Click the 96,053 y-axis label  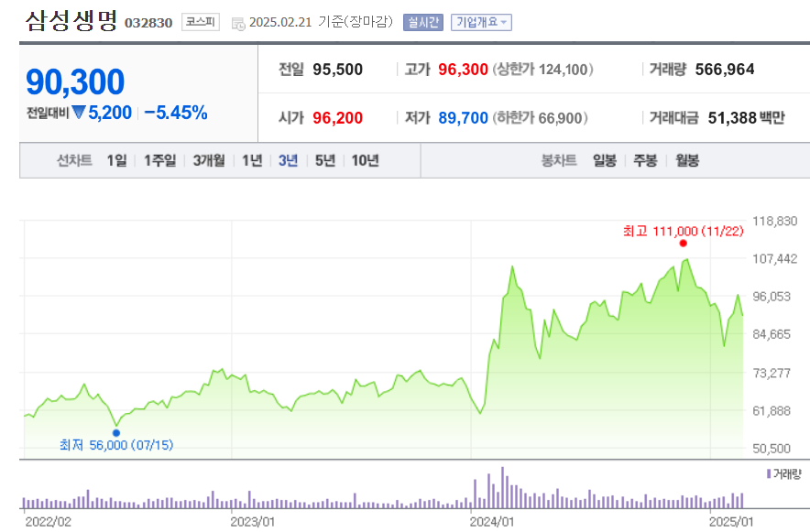[772, 297]
